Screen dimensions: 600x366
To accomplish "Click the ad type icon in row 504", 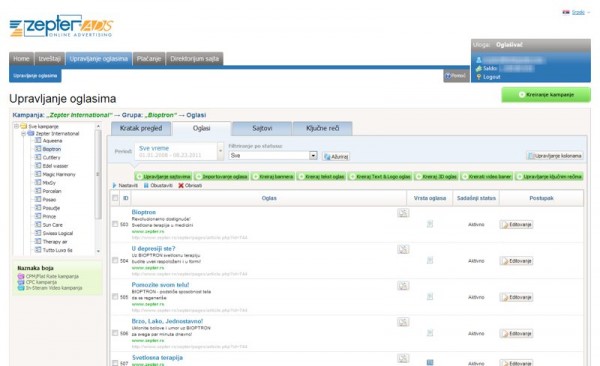I will [430, 261].
